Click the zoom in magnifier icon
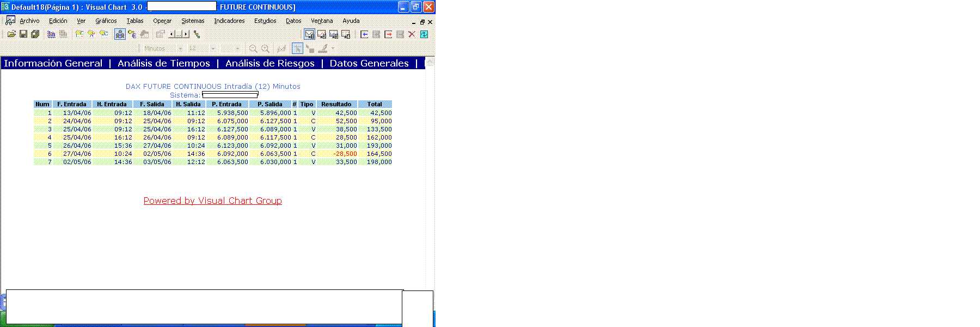 click(265, 49)
